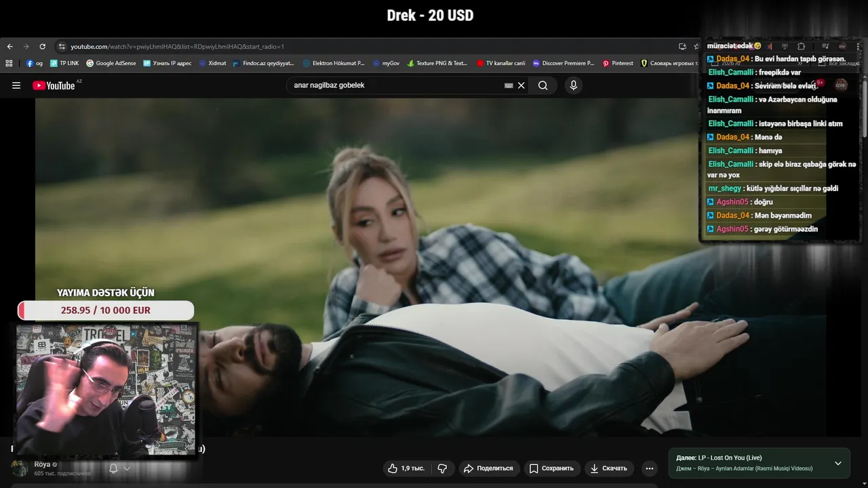Expand the notification options chevron
The height and width of the screenshot is (488, 868).
click(127, 468)
